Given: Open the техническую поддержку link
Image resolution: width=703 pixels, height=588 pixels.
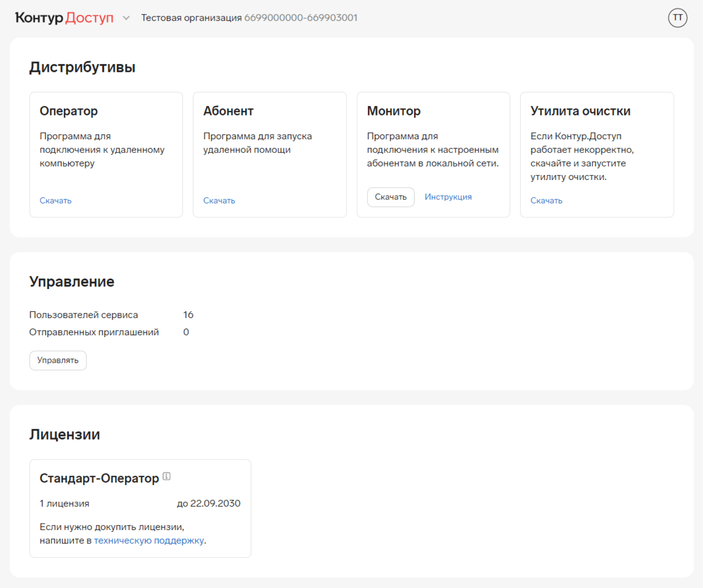Looking at the screenshot, I should [149, 540].
